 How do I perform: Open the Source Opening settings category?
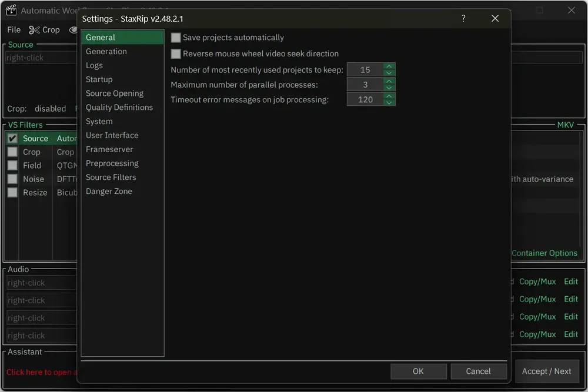[x=123, y=93]
